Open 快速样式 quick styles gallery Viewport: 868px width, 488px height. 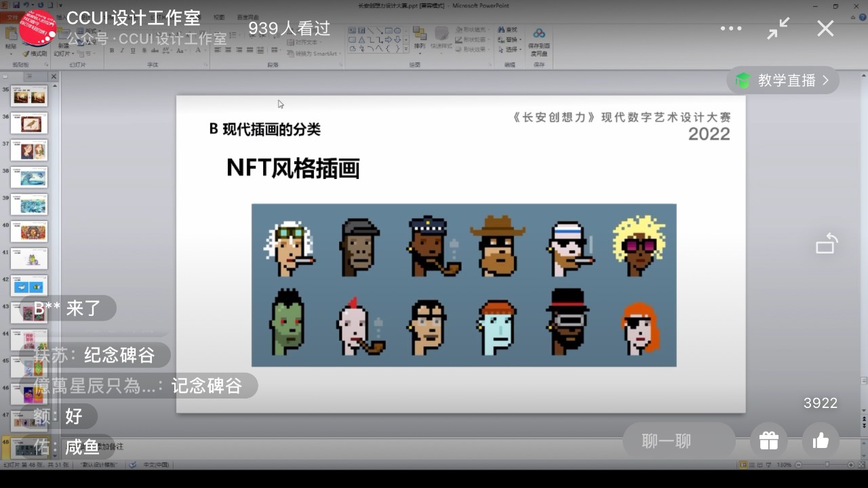coord(441,39)
